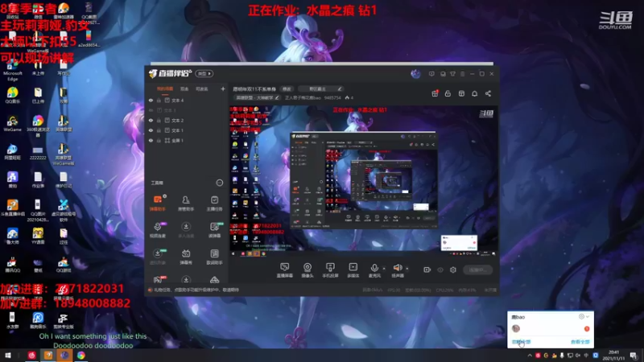644x362 pixels.
Task: Open the Windows notification center
Action: click(x=634, y=356)
